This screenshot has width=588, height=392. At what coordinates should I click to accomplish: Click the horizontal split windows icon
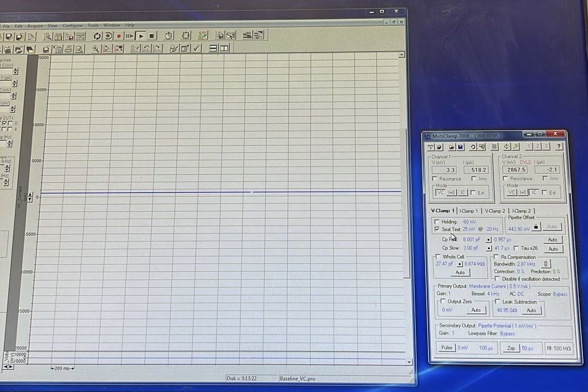(x=213, y=48)
